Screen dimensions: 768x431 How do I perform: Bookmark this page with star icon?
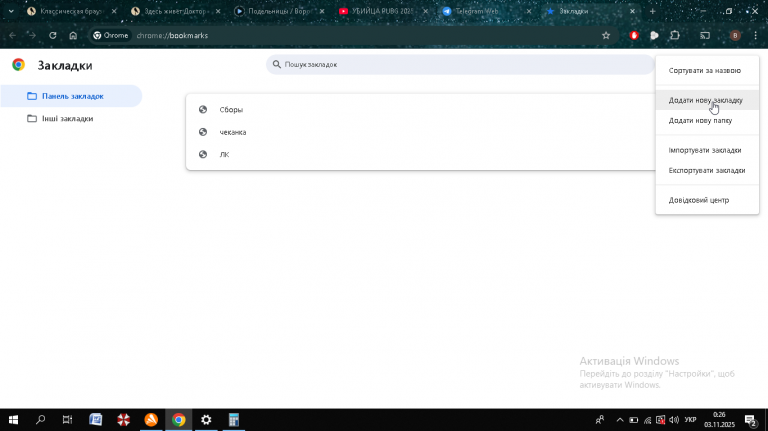point(606,35)
